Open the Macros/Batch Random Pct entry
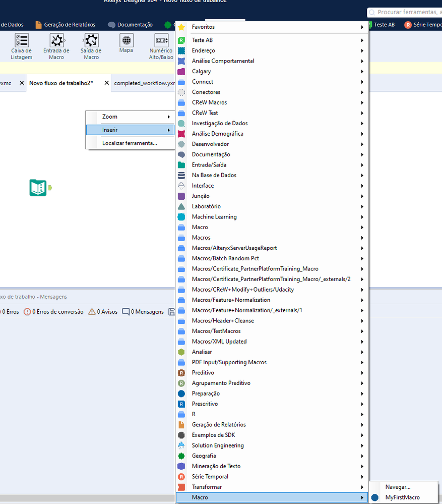442x504 pixels. click(x=272, y=258)
